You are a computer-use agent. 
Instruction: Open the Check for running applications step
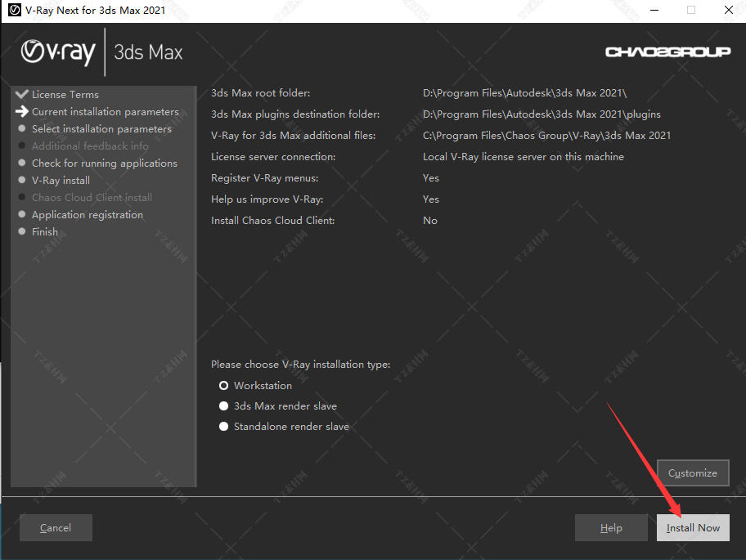[104, 163]
